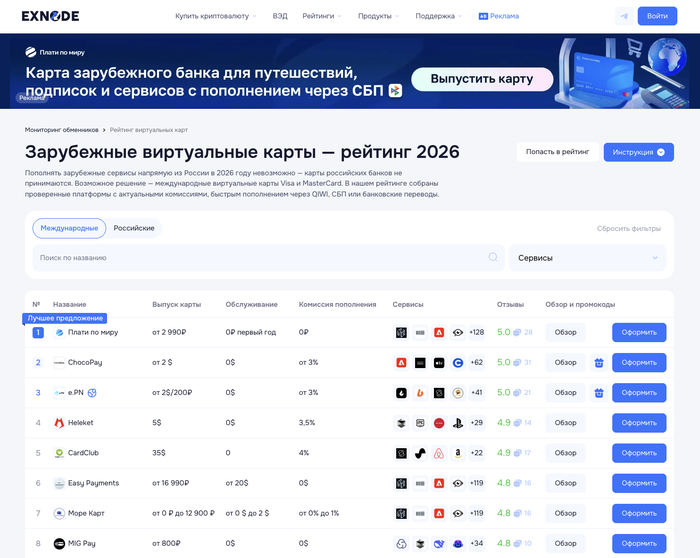700x558 pixels.
Task: Click the PlayStation service icon in Heleket row
Action: tap(457, 423)
